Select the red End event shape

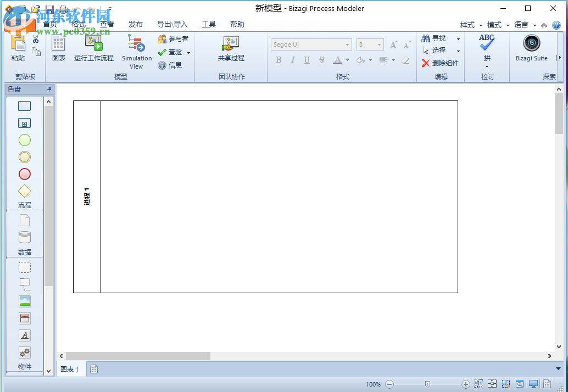click(x=24, y=174)
